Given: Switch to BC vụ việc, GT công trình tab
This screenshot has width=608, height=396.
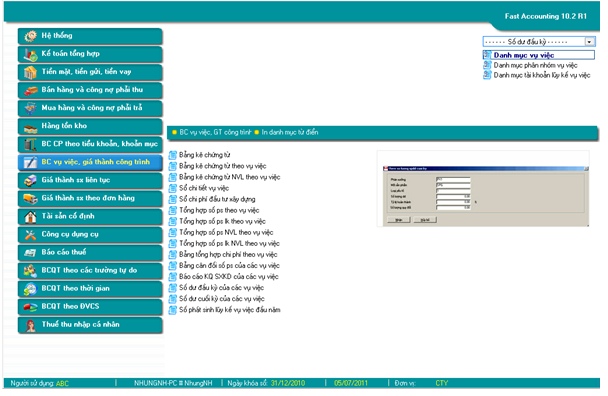Looking at the screenshot, I should [x=212, y=132].
